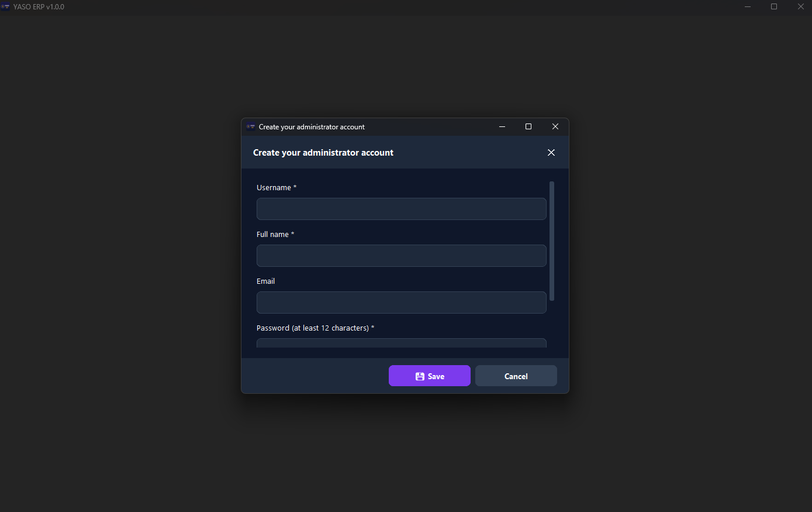812x512 pixels.
Task: Click the 'Full name *' label
Action: (275, 235)
